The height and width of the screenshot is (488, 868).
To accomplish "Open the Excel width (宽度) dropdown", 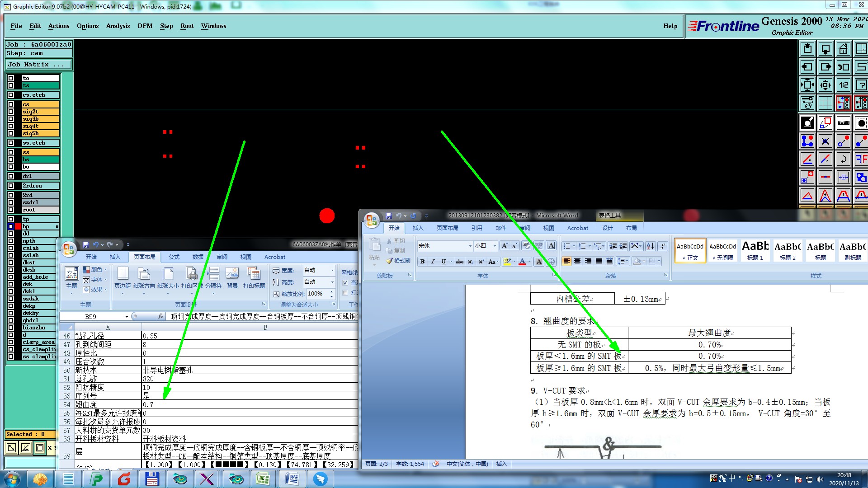I will tap(332, 270).
